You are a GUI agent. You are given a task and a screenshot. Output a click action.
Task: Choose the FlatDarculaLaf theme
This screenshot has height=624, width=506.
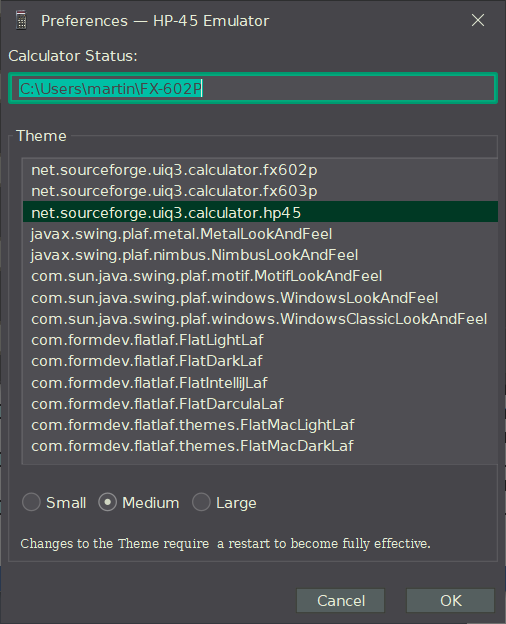(x=260, y=404)
